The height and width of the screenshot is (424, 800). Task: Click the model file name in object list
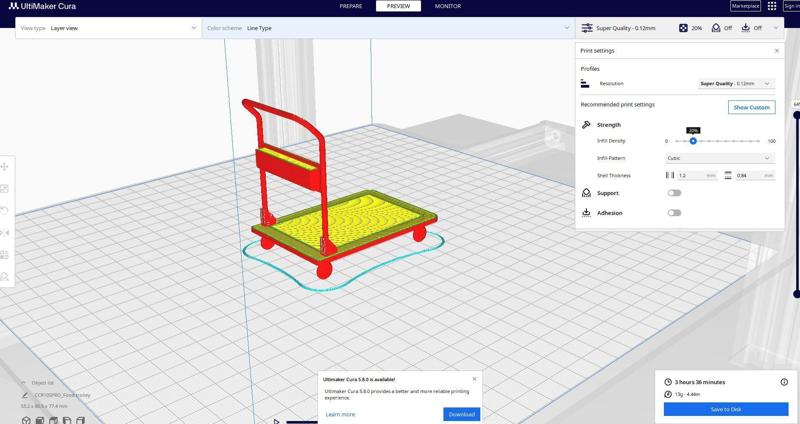click(x=62, y=395)
